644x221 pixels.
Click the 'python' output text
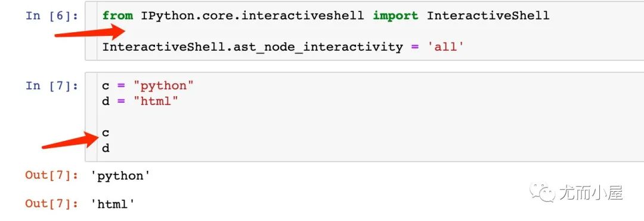120,176
